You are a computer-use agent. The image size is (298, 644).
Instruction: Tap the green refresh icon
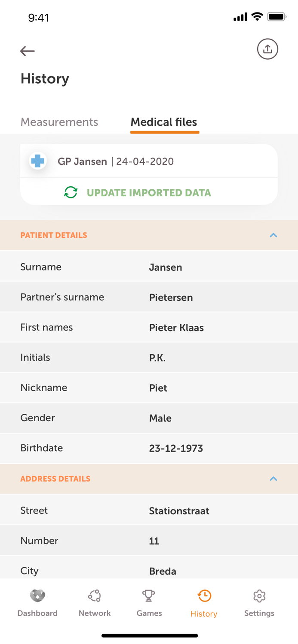coord(71,193)
